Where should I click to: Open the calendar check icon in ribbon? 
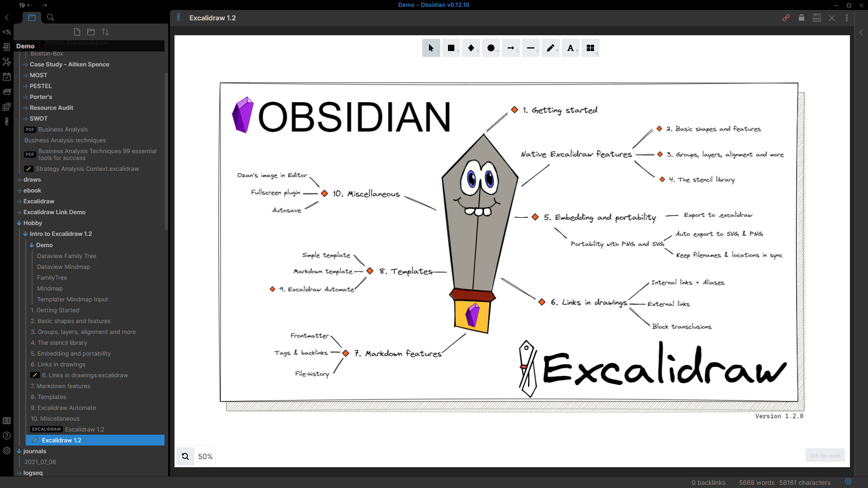click(x=7, y=77)
